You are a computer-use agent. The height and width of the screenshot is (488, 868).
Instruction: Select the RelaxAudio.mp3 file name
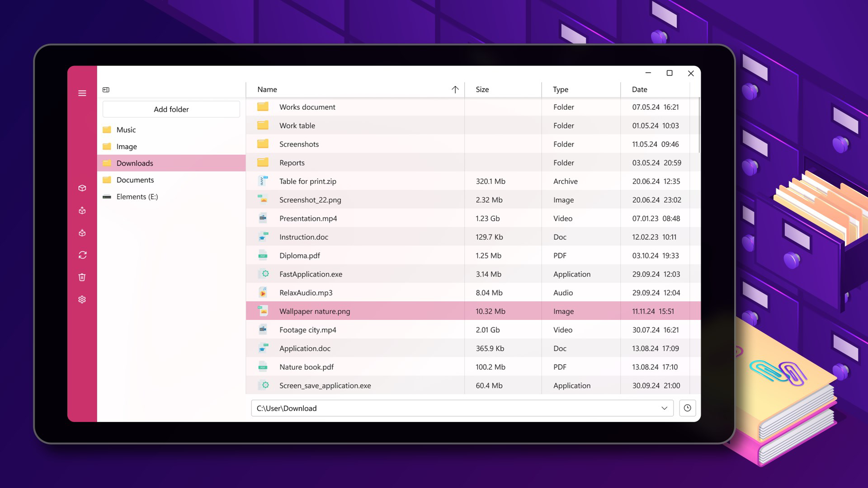(306, 293)
